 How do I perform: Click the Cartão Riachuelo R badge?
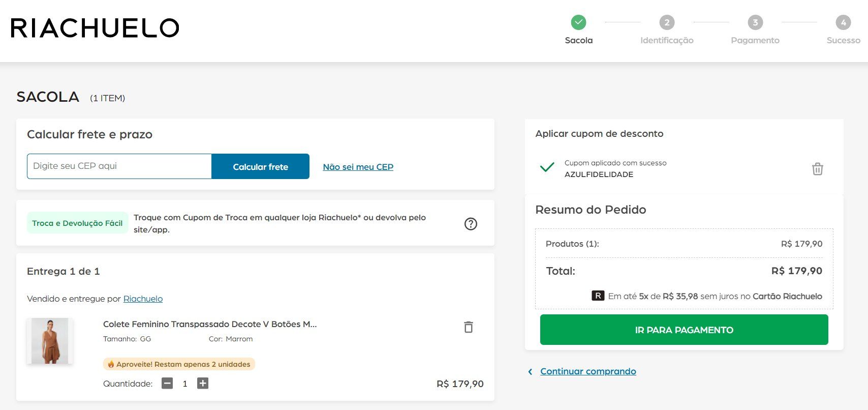pyautogui.click(x=598, y=296)
